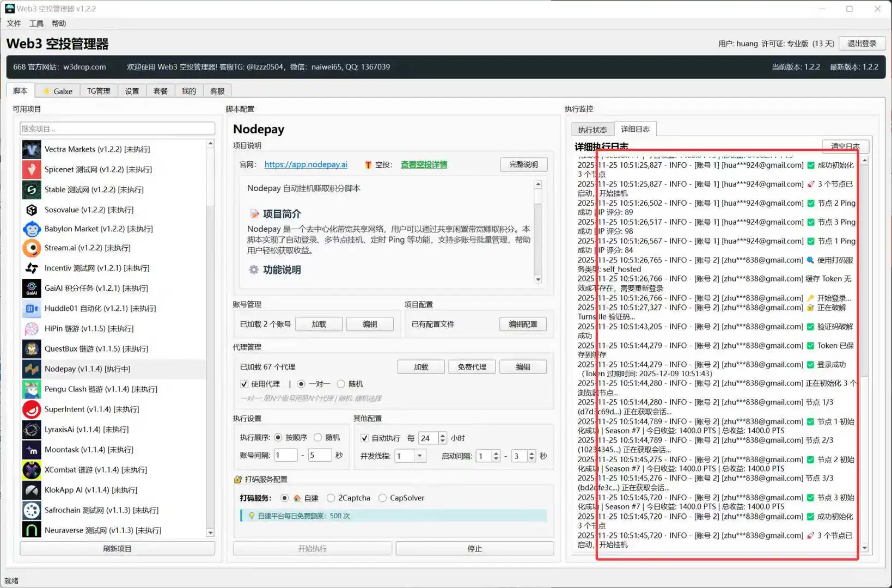Select the Stream.ai project icon
The height and width of the screenshot is (588, 892).
[32, 248]
